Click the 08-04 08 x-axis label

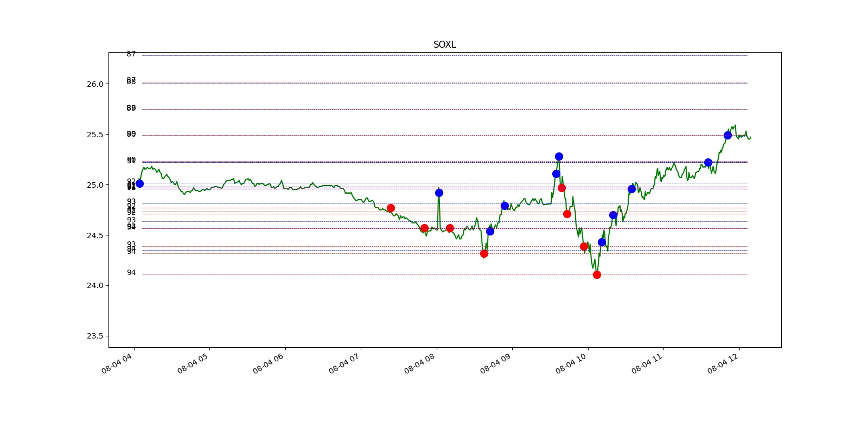point(420,362)
